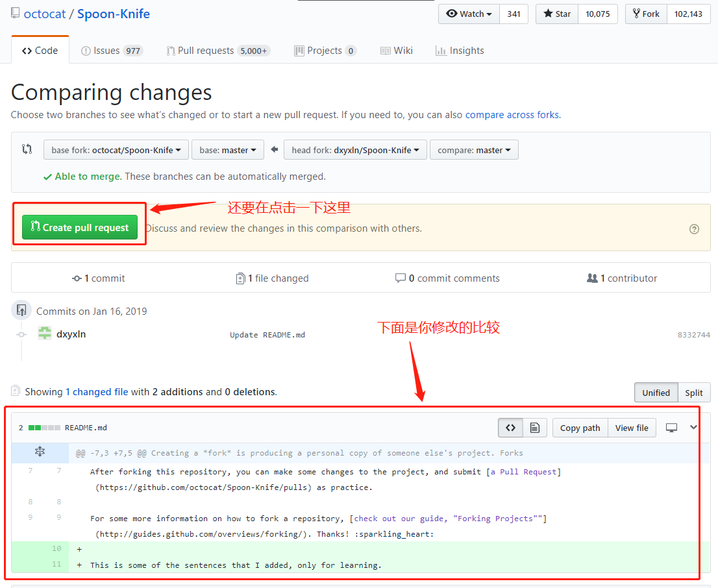The image size is (718, 588).
Task: Click the display settings monitor icon
Action: (x=671, y=427)
